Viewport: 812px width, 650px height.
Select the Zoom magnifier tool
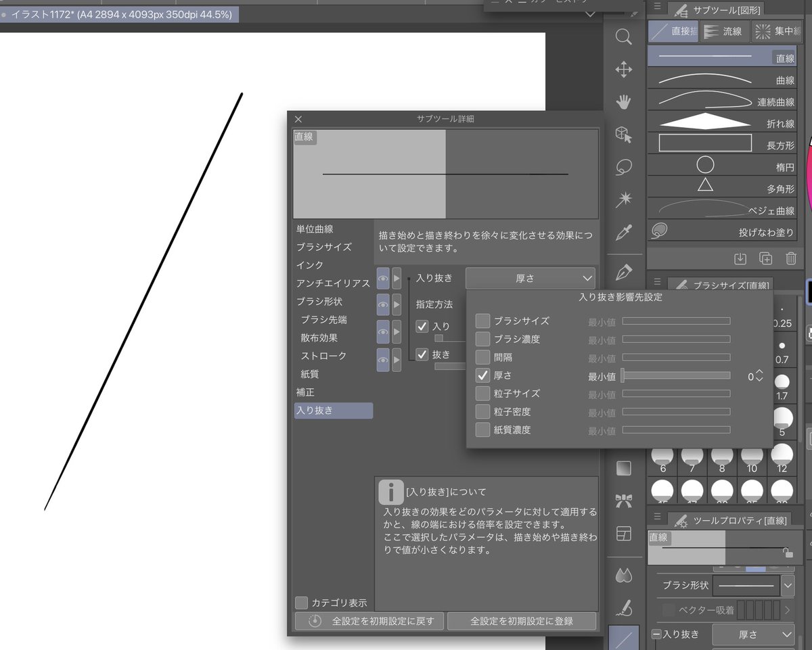624,37
